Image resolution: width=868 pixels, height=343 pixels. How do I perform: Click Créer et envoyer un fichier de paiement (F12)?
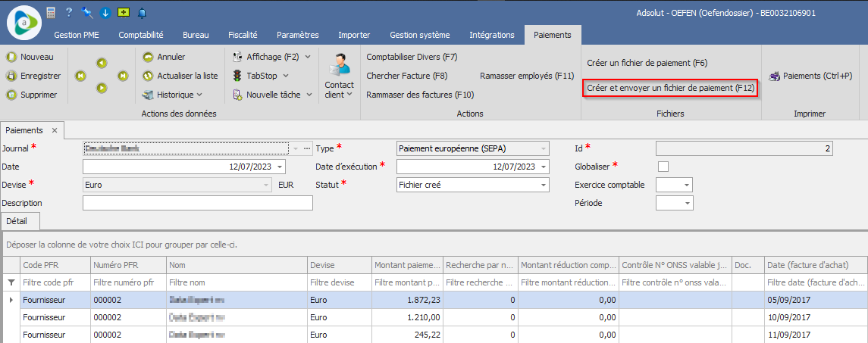click(x=671, y=88)
